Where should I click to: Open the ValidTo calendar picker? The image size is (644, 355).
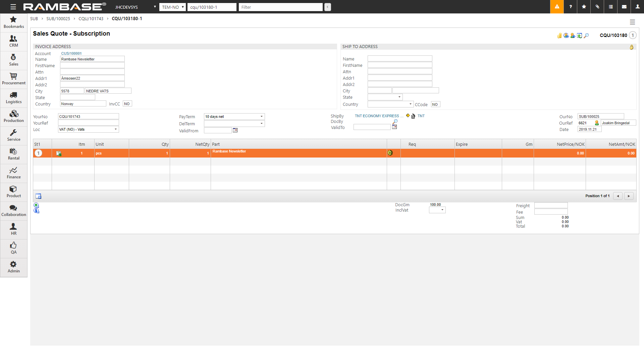(394, 127)
